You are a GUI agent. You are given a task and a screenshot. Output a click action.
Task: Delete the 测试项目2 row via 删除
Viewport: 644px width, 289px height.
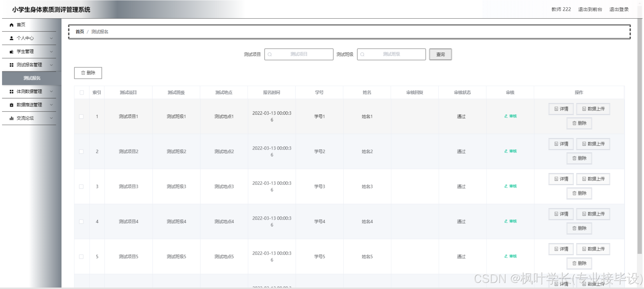(579, 158)
